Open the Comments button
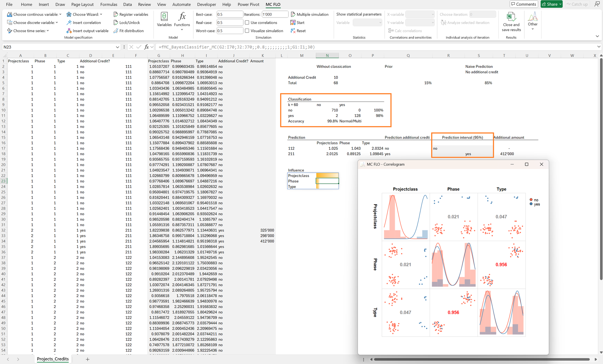The image size is (603, 364). point(524,4)
